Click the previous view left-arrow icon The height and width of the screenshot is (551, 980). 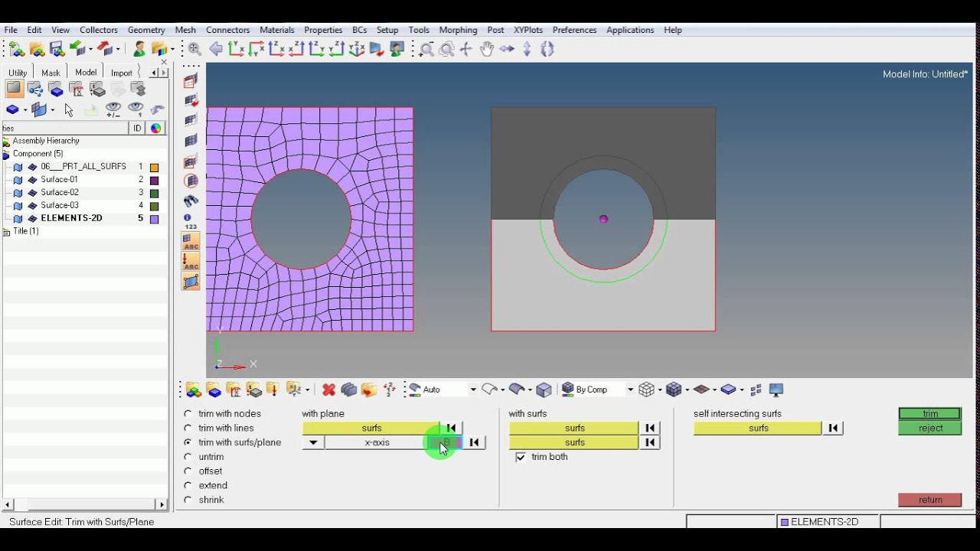(216, 49)
